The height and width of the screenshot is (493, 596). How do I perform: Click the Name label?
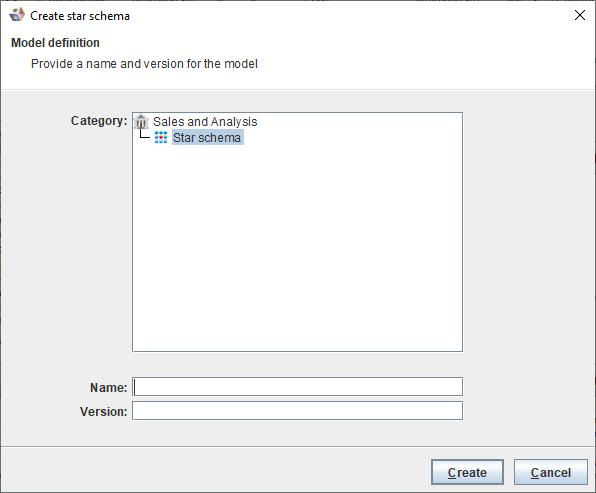[x=108, y=387]
